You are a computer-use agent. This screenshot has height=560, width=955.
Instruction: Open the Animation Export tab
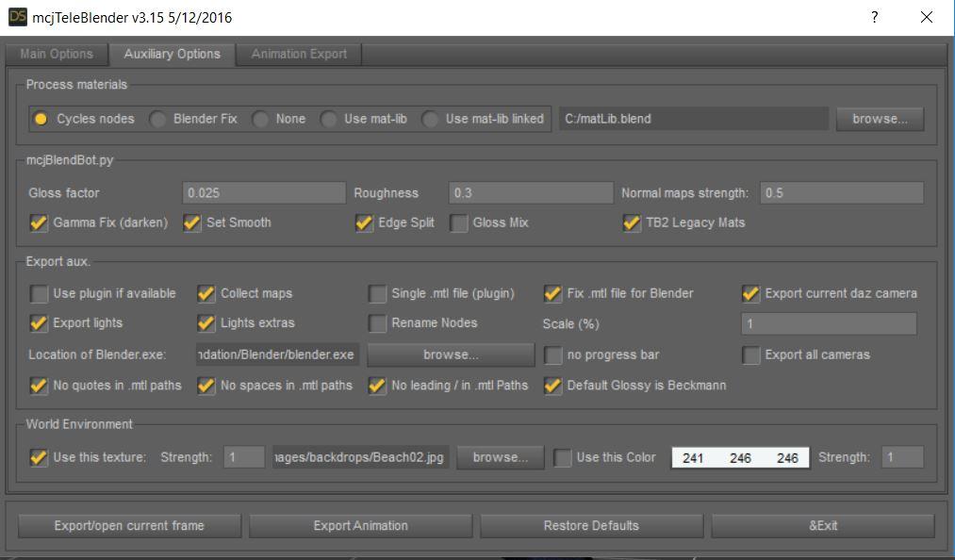tap(299, 54)
